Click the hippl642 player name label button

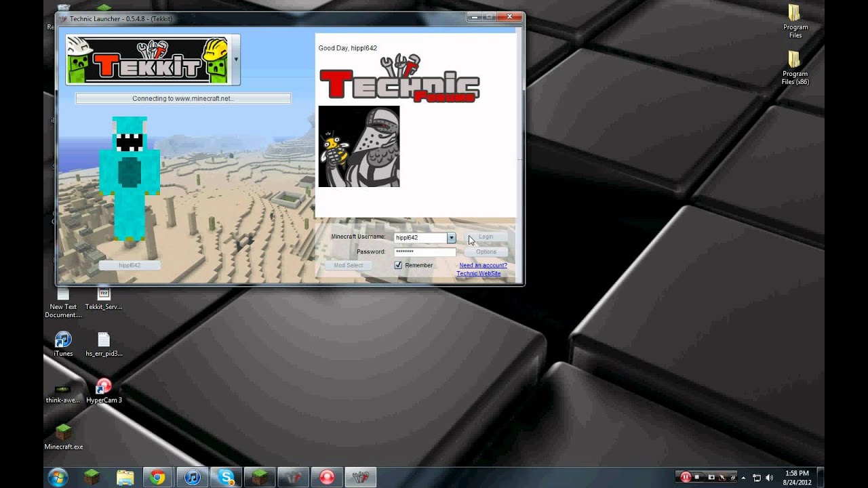click(130, 265)
